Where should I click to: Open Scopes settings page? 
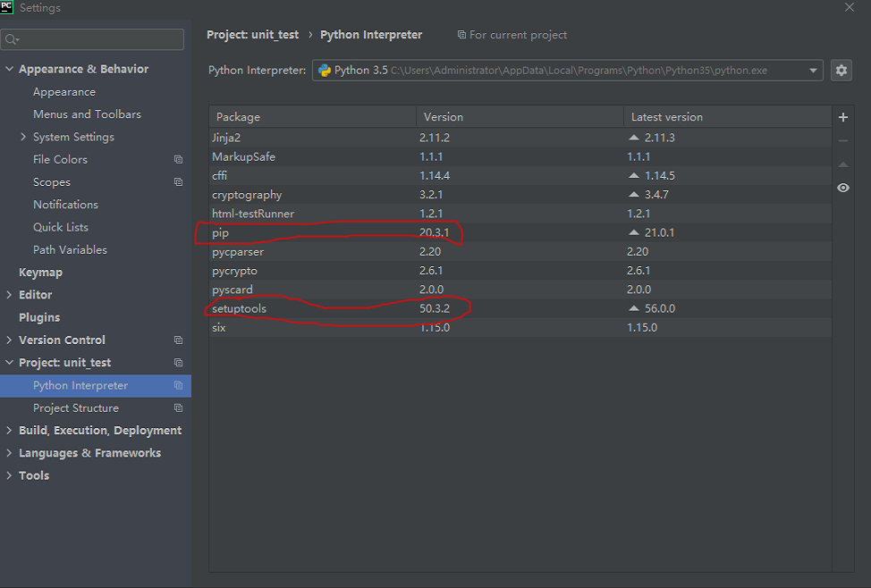click(52, 182)
